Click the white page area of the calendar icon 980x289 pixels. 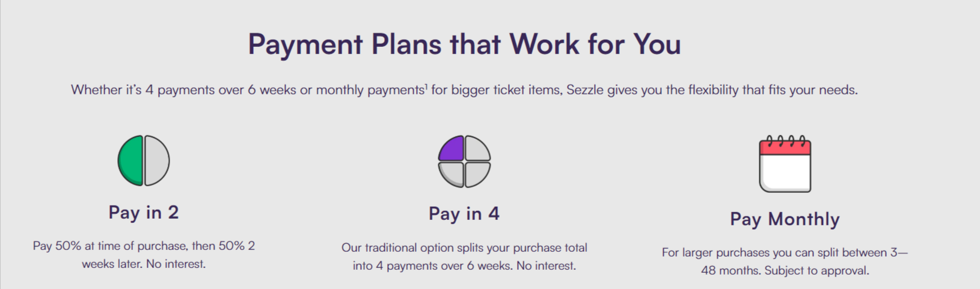pyautogui.click(x=785, y=172)
